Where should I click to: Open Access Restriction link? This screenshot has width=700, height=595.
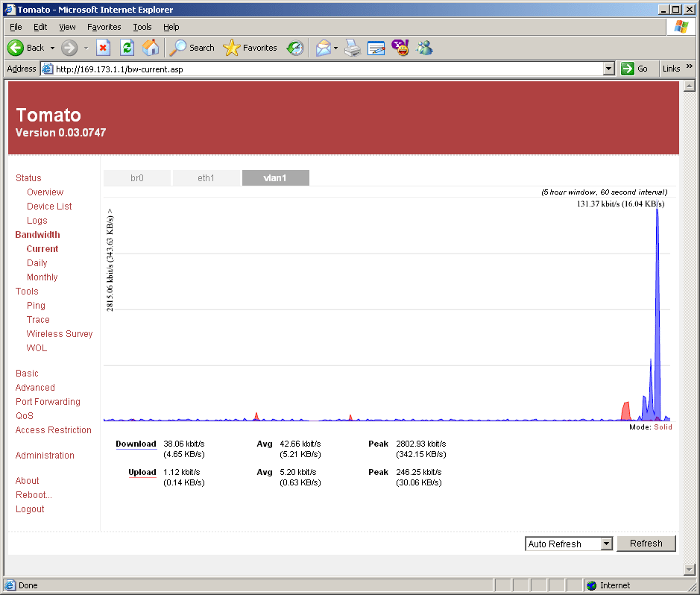tap(54, 429)
